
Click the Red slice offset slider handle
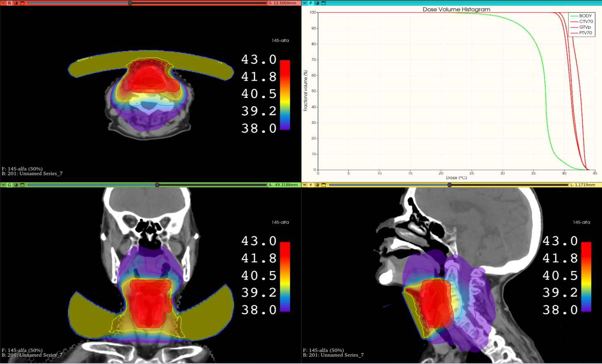point(130,3)
